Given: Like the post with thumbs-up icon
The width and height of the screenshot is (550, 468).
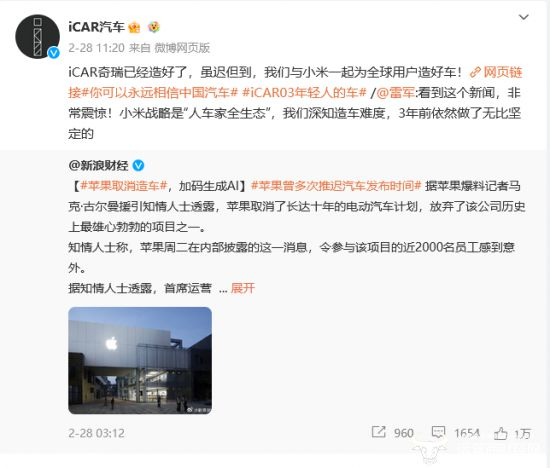Looking at the screenshot, I should [x=501, y=433].
